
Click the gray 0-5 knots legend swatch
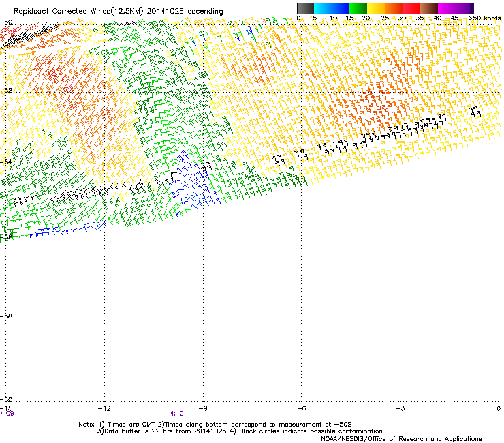(305, 8)
